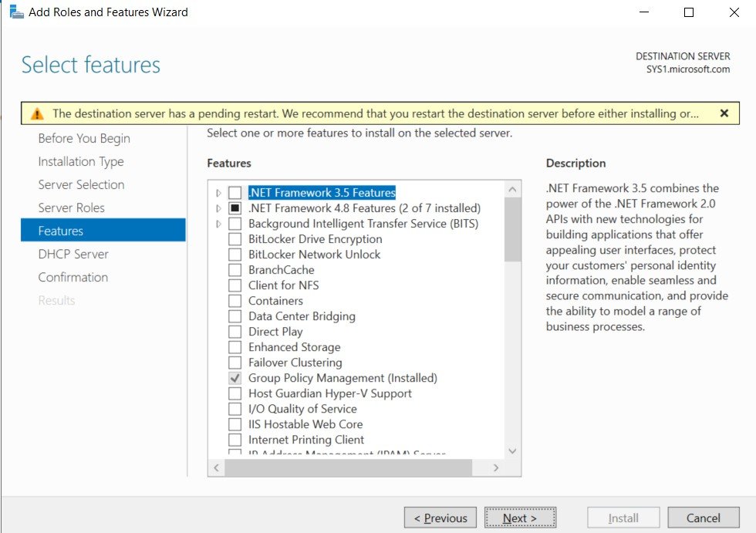Click the Previous button

click(x=440, y=518)
